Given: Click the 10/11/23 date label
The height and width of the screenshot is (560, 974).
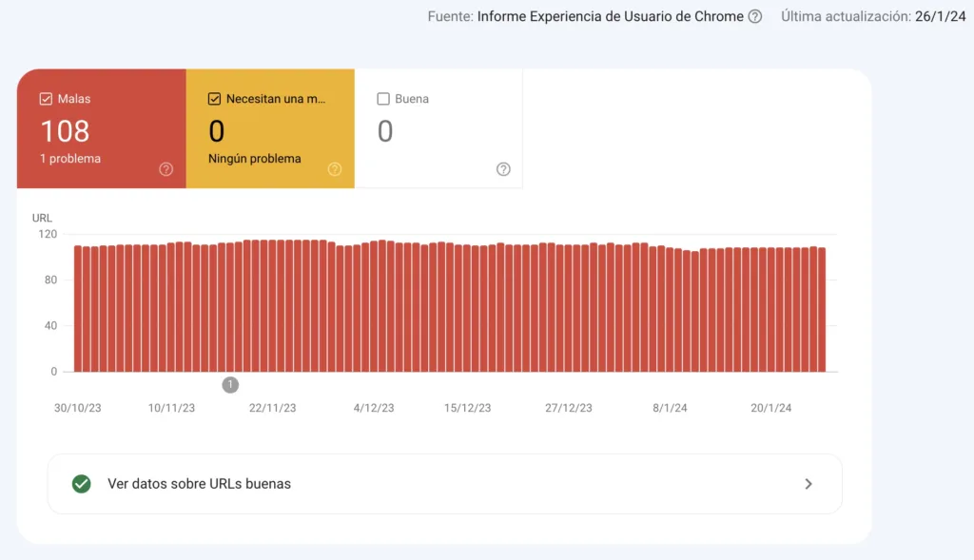Looking at the screenshot, I should pyautogui.click(x=171, y=408).
